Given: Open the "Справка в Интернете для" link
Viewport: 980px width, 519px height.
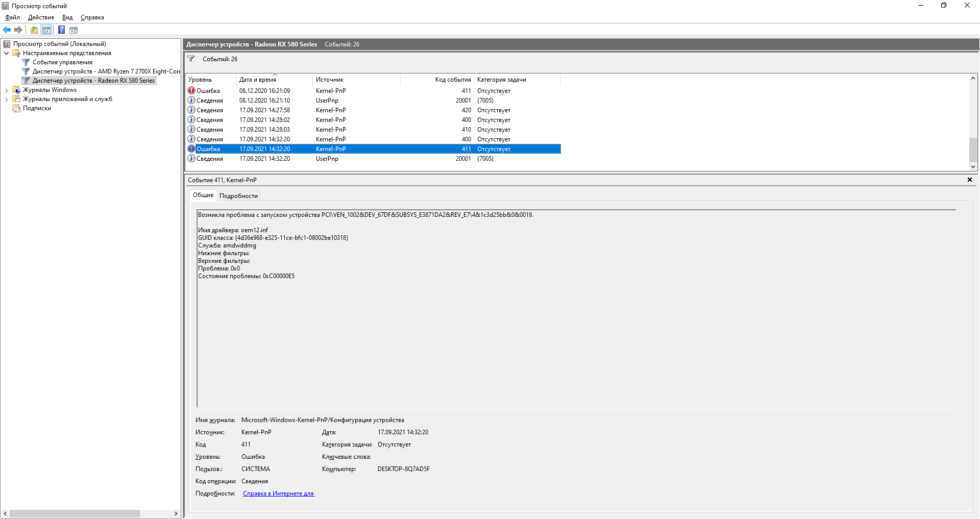Looking at the screenshot, I should pyautogui.click(x=279, y=493).
